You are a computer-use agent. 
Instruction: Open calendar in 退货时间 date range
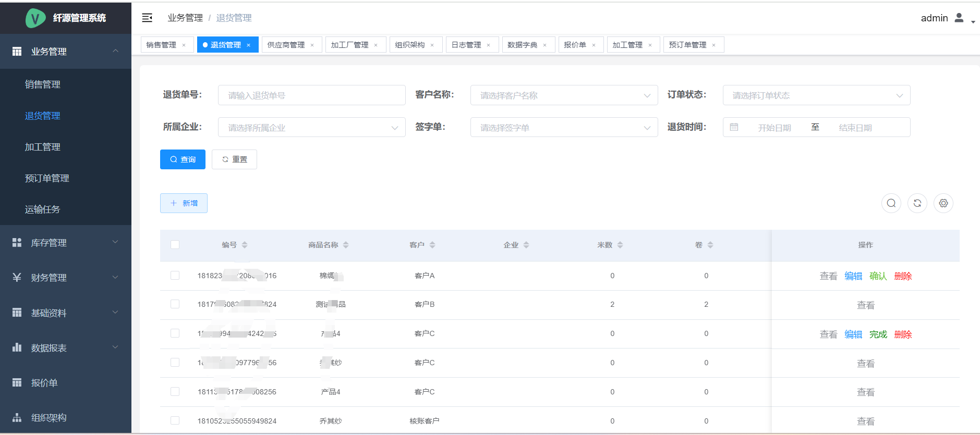click(x=734, y=127)
